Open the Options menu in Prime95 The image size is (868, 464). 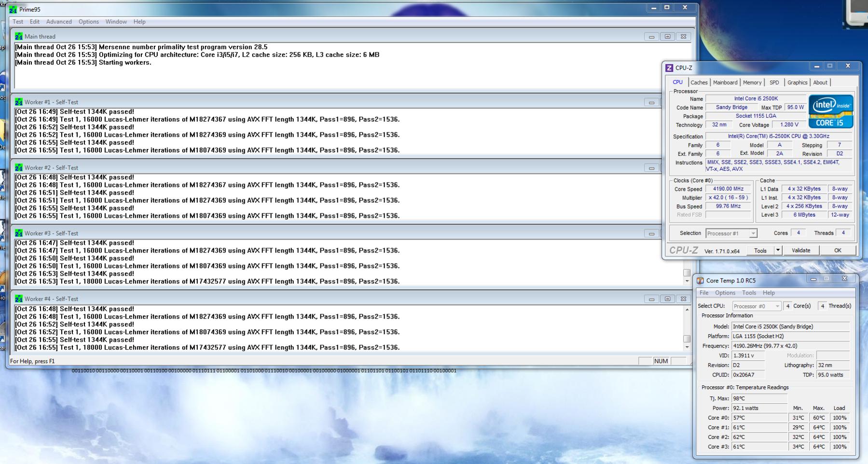pos(89,22)
